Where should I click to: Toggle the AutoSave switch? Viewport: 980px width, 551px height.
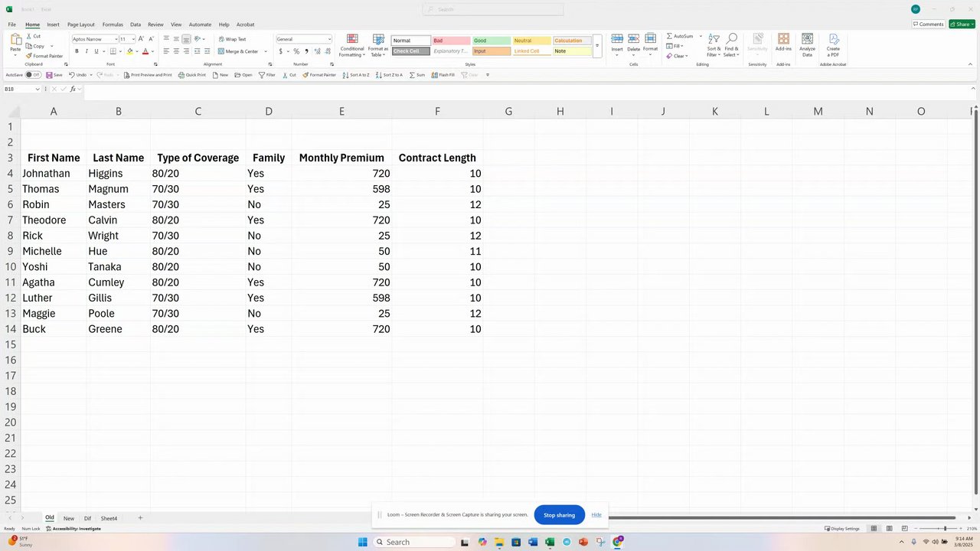click(33, 75)
